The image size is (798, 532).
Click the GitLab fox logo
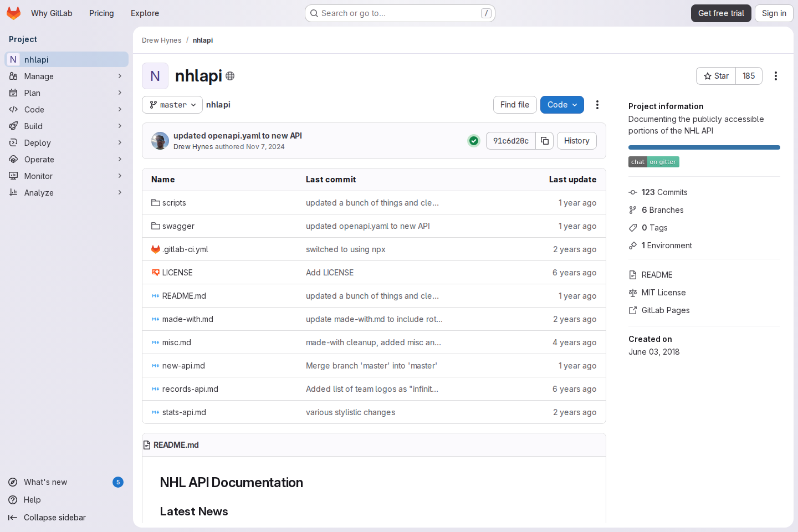click(13, 13)
